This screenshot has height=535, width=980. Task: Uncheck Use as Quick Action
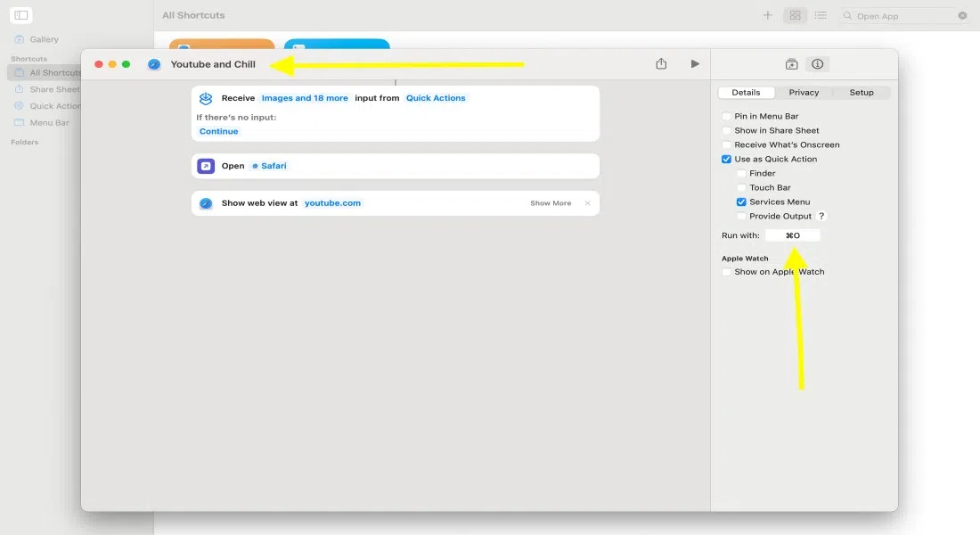[726, 160]
